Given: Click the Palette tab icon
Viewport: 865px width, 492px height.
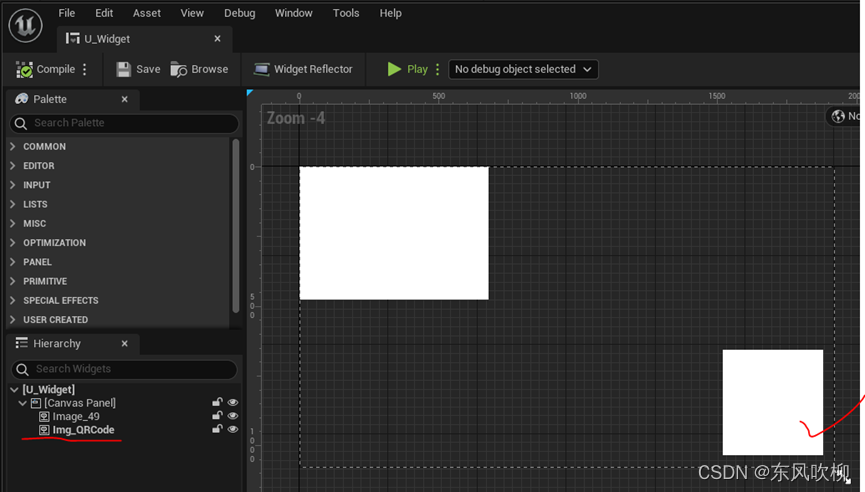Looking at the screenshot, I should [22, 99].
